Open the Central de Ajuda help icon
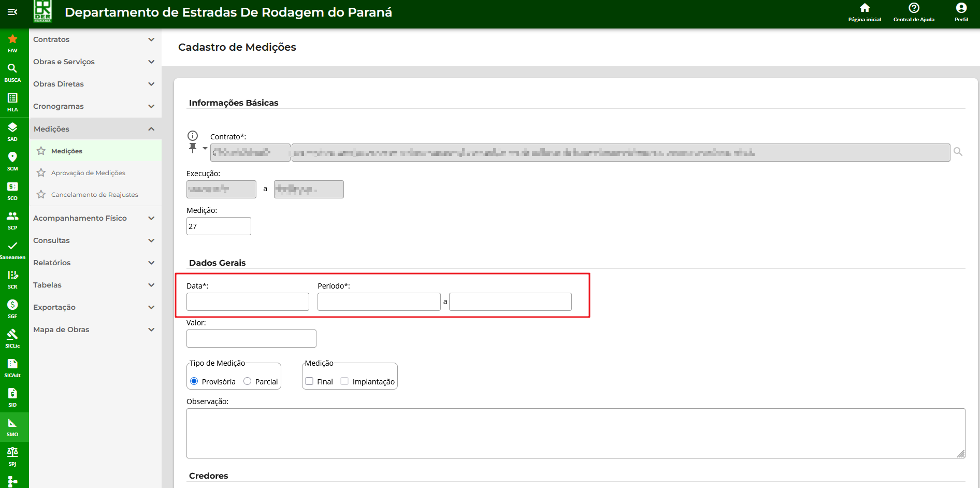Viewport: 980px width, 488px height. (914, 12)
